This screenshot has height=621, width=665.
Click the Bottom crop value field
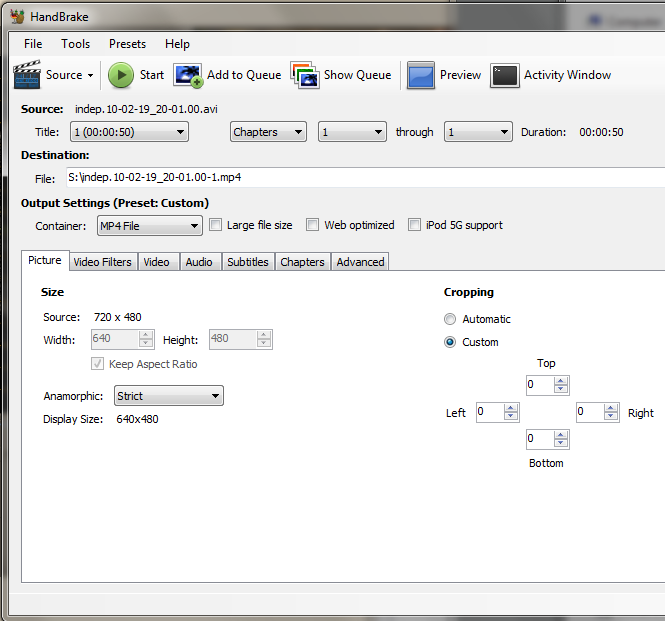coord(540,439)
